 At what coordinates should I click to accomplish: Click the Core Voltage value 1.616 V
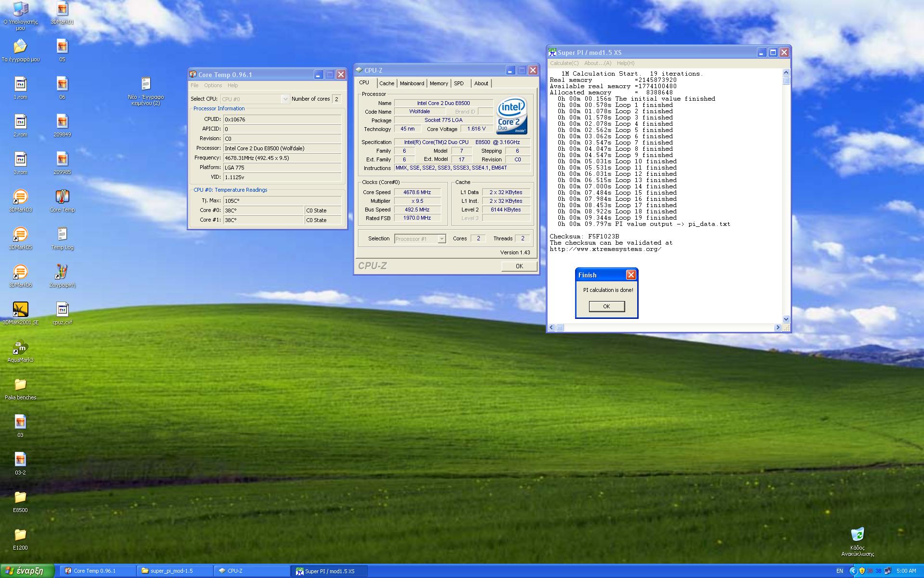(476, 129)
